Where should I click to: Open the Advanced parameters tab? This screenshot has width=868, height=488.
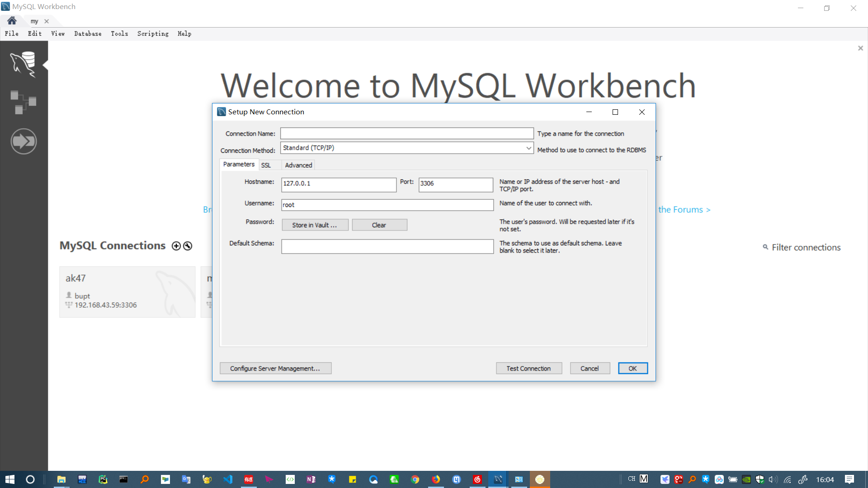tap(298, 165)
